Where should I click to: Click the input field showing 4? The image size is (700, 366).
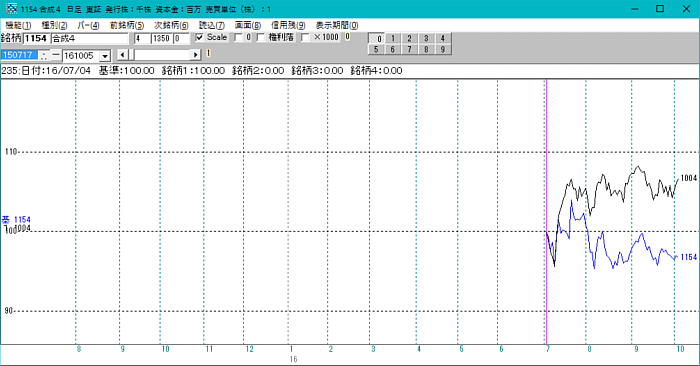tap(142, 38)
